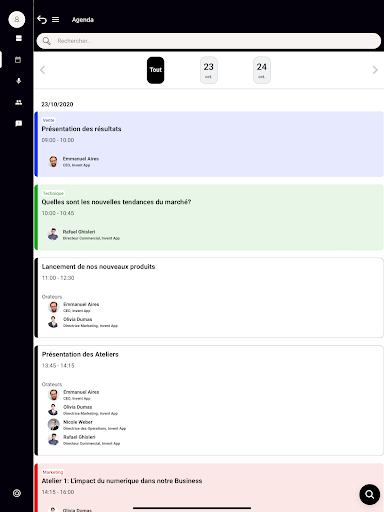Tap the floating black search button
The height and width of the screenshot is (512, 384).
coord(369,494)
